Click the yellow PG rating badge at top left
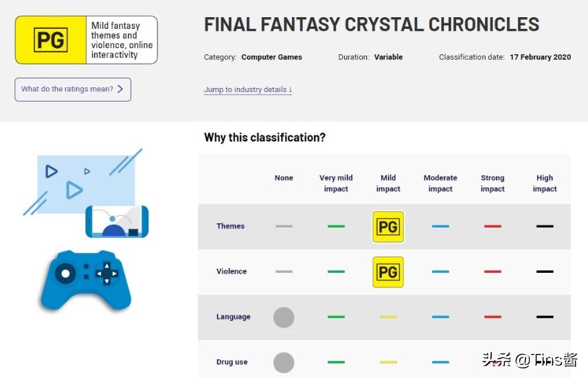Viewport: 588px width, 378px height. pos(51,40)
